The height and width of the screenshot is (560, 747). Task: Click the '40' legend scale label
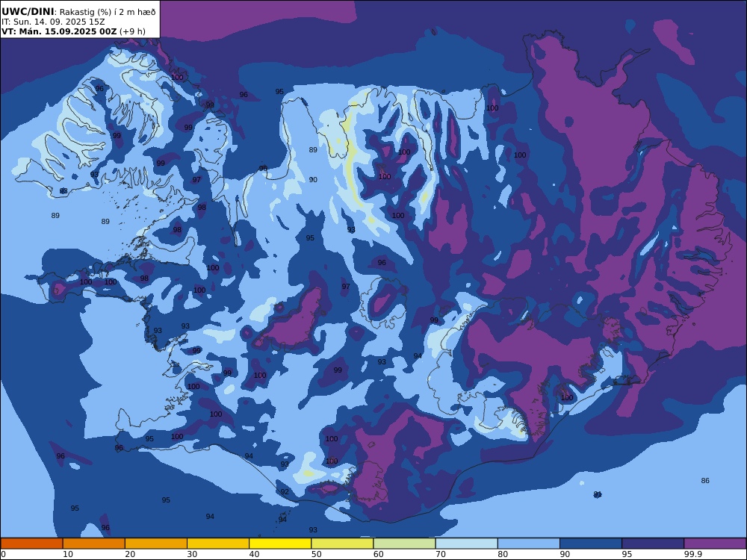(x=255, y=554)
